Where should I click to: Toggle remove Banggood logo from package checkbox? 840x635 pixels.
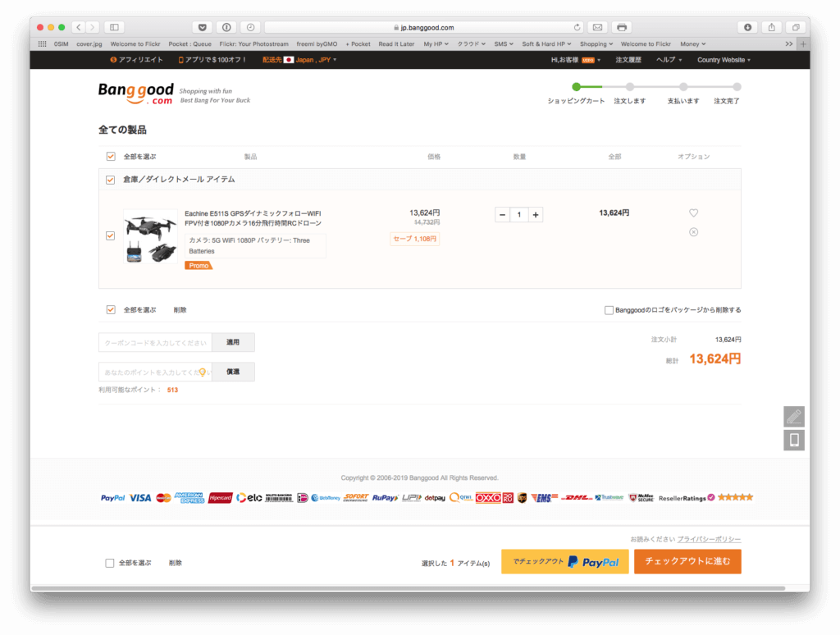(x=609, y=310)
